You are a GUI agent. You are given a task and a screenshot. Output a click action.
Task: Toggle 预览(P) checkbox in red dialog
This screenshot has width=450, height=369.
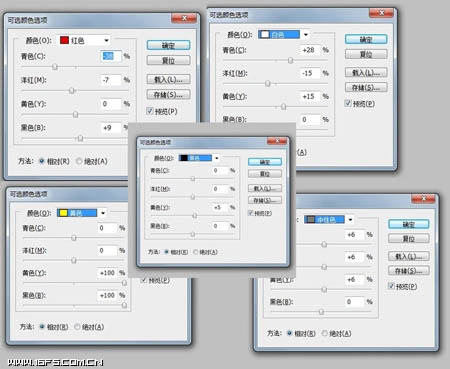[150, 111]
